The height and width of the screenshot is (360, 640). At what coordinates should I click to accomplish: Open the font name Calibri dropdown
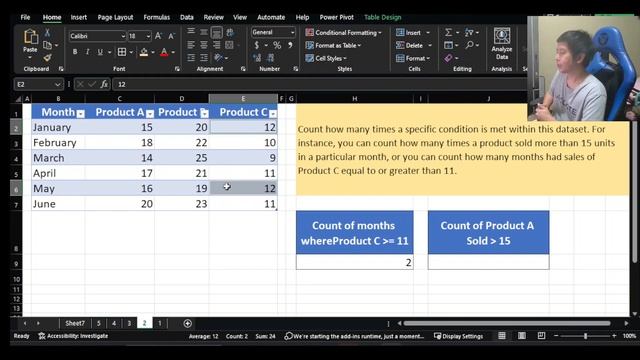point(122,36)
